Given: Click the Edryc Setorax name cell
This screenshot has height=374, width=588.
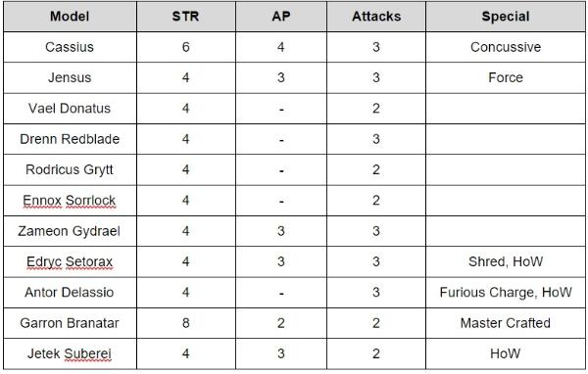Looking at the screenshot, I should click(x=70, y=262).
